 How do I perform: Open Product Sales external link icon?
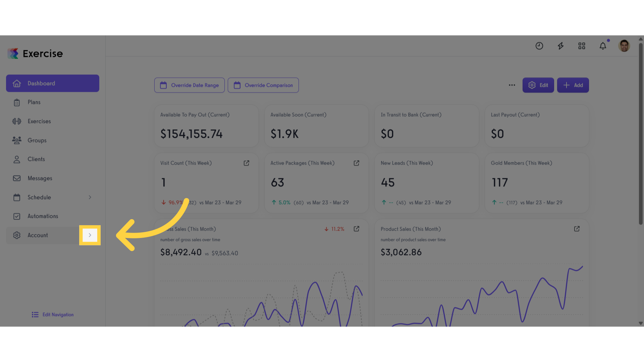tap(577, 229)
